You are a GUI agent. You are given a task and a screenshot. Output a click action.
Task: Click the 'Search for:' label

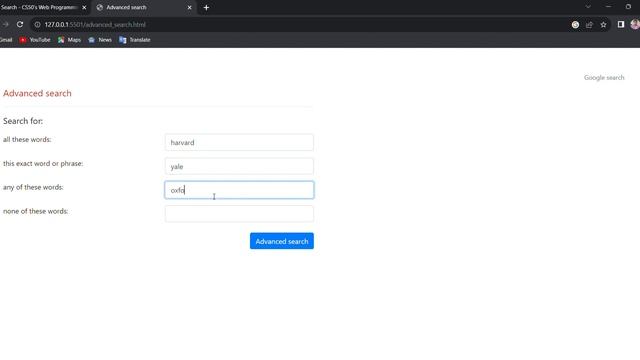[23, 121]
